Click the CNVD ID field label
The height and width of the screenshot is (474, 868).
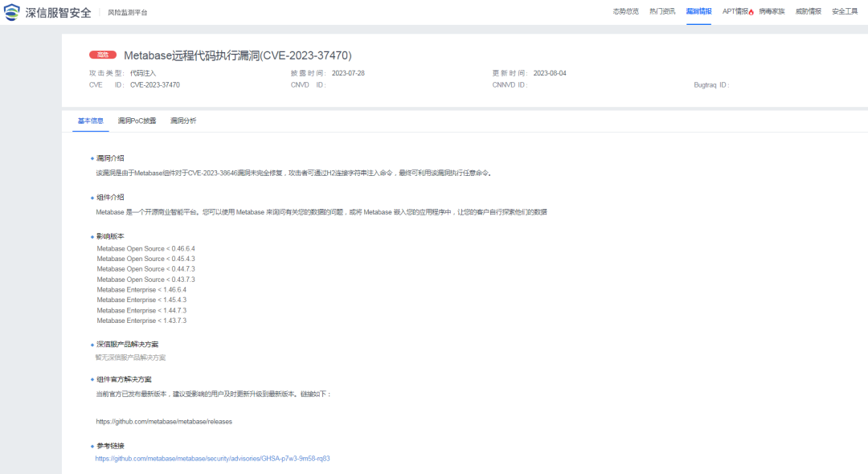coord(309,85)
